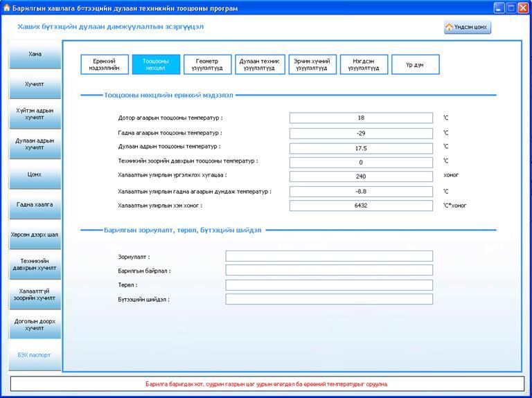Click the Барилгын зориулалт, төрөл, бүтээцийн шийдэл heading
Viewport: 532px width, 398px height.
click(183, 230)
